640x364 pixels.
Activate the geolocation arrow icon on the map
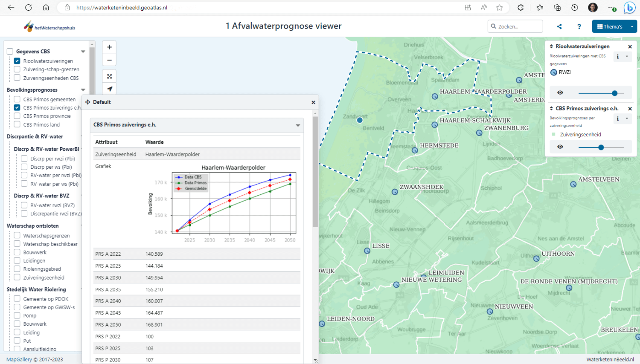[x=109, y=89]
